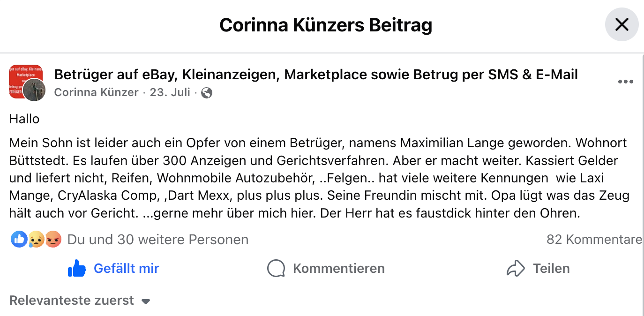This screenshot has height=316, width=644.
Task: Click Kommentieren to write a comment
Action: tap(326, 269)
